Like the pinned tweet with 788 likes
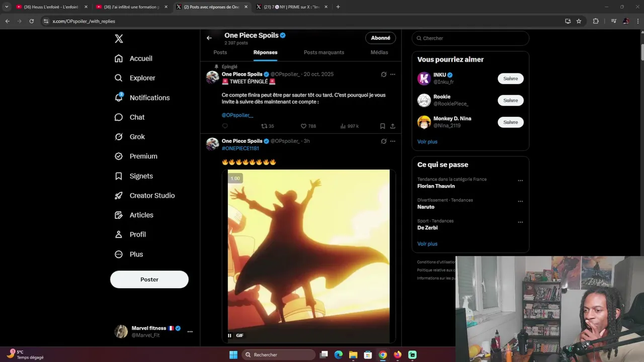 pos(308,126)
